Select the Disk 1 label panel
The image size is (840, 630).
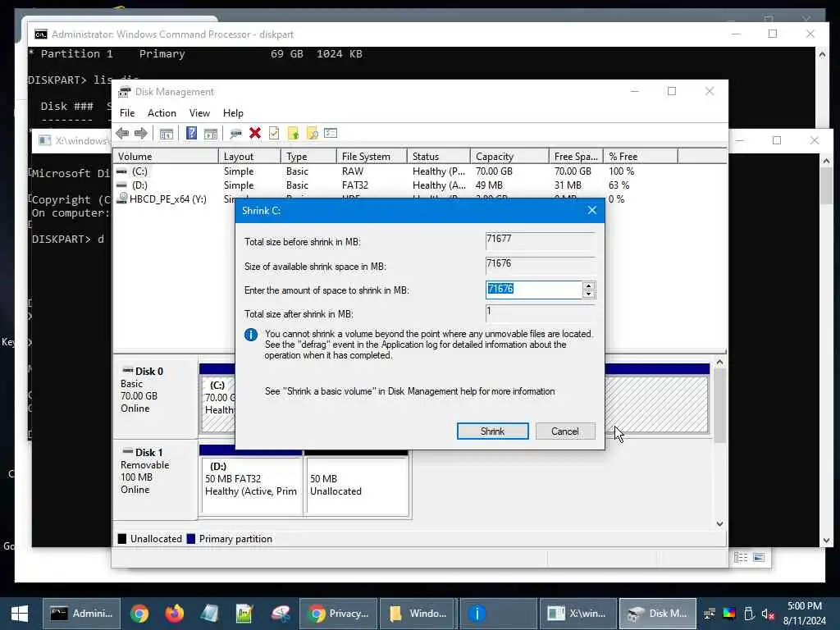[x=155, y=479]
